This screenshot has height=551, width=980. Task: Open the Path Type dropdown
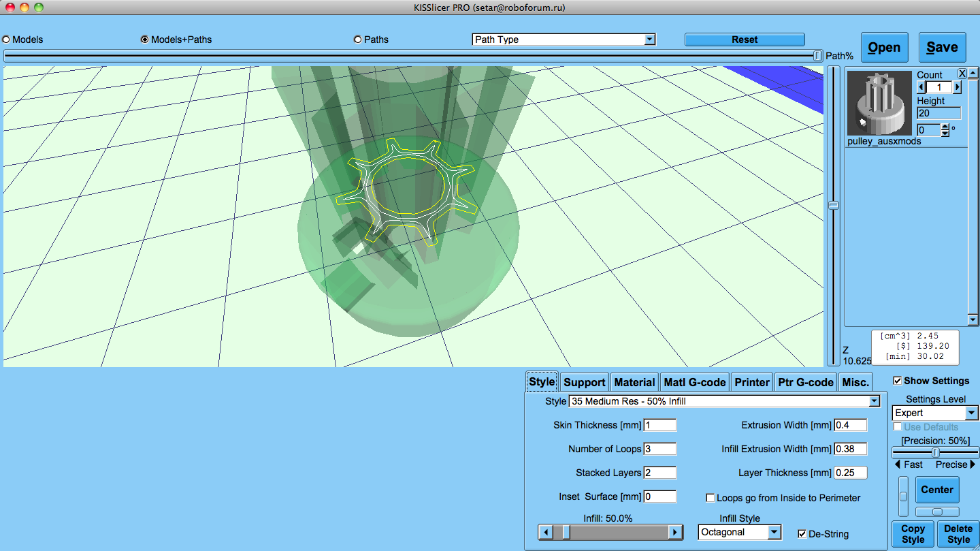563,40
